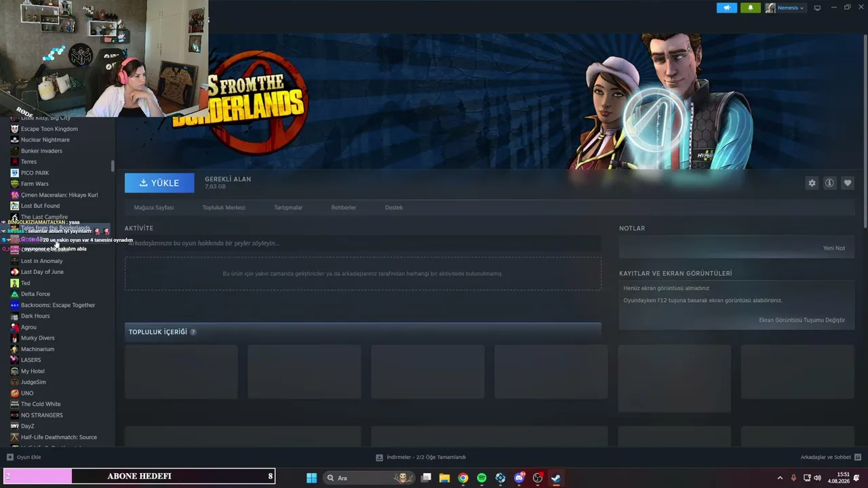Screen dimensions: 868x488
Task: Click the Dark Hours game icon
Action: click(15, 316)
